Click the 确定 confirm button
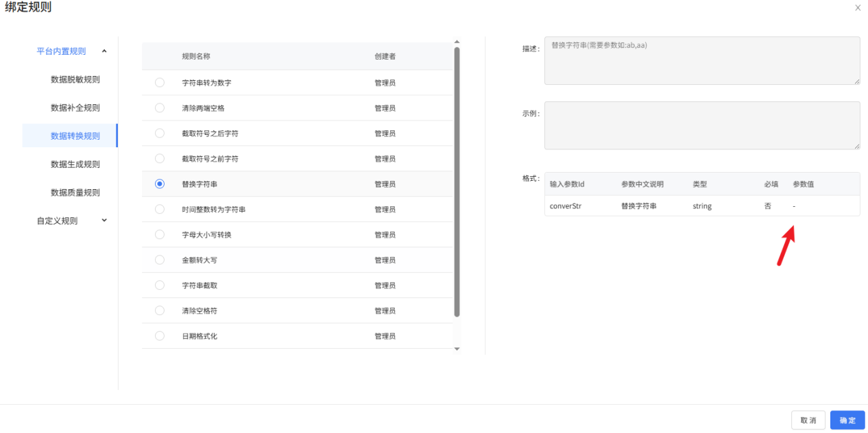Viewport: 868px width, 433px height. coord(847,420)
